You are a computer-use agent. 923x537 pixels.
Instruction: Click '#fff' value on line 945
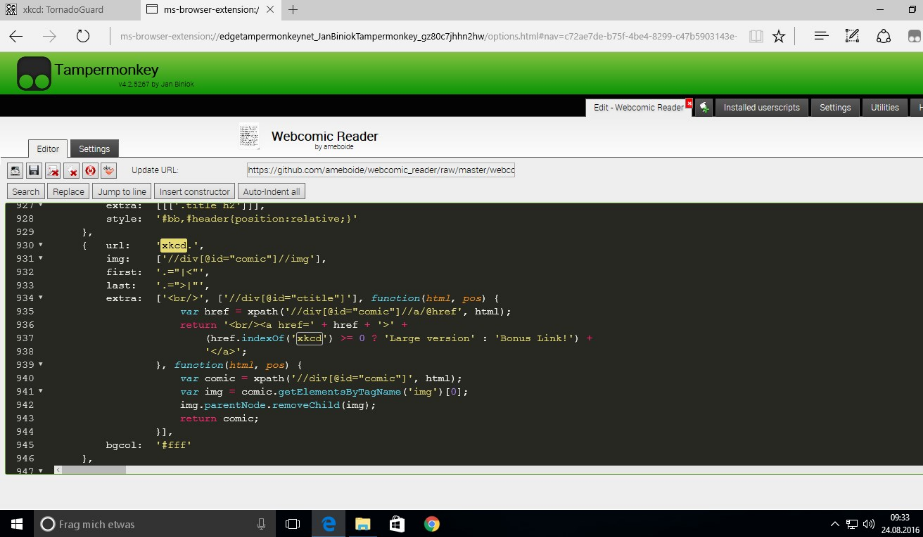(x=174, y=445)
